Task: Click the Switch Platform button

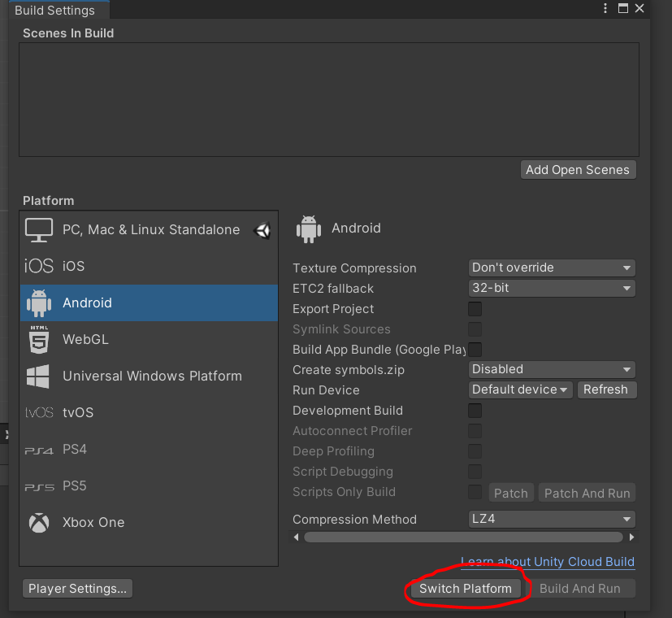Action: (466, 589)
